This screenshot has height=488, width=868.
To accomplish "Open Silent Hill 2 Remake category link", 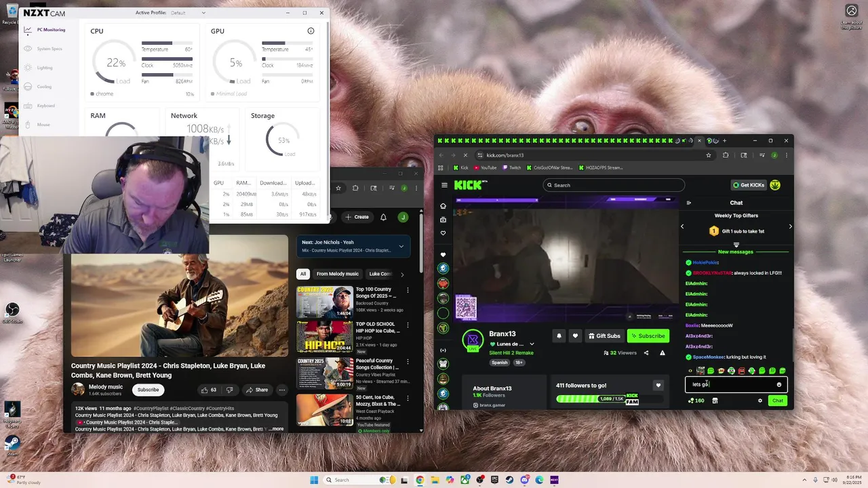I will click(511, 352).
